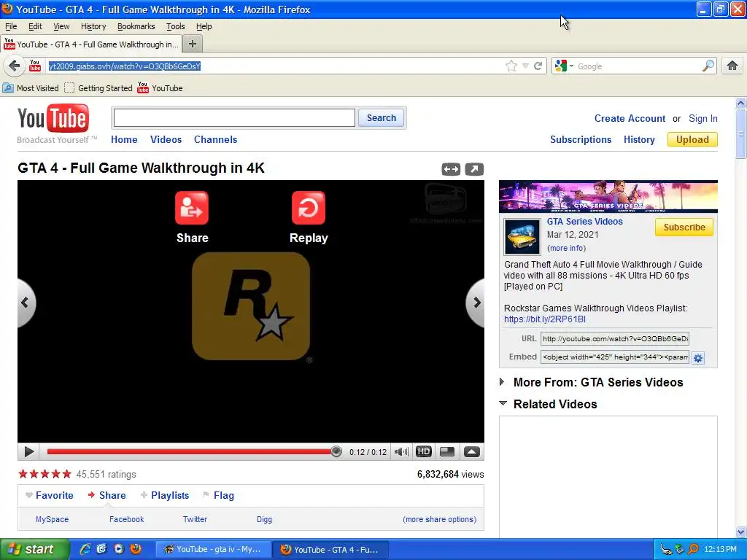Share to MySpace
The height and width of the screenshot is (560, 747).
click(x=52, y=519)
